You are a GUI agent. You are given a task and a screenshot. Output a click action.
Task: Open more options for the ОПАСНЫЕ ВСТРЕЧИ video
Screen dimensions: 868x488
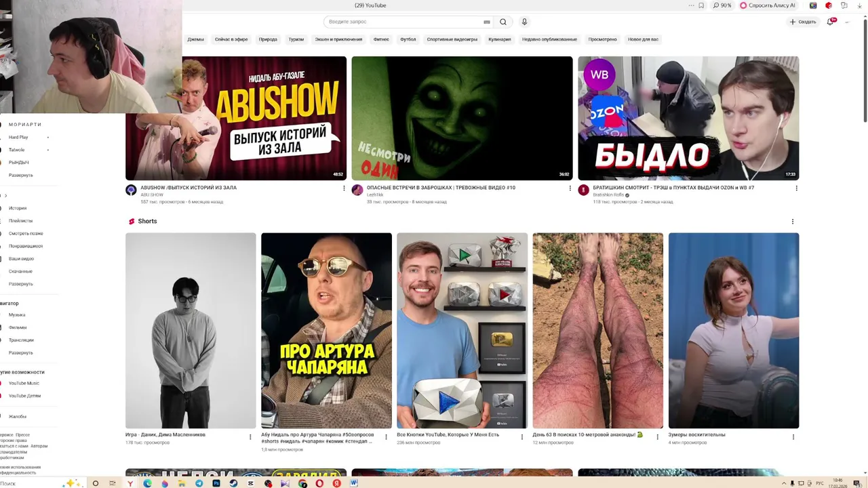pos(570,188)
